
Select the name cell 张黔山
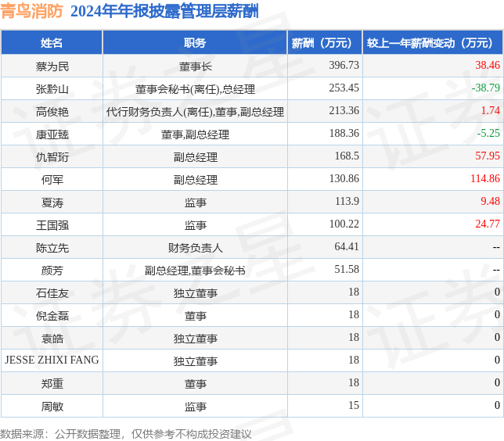point(52,89)
